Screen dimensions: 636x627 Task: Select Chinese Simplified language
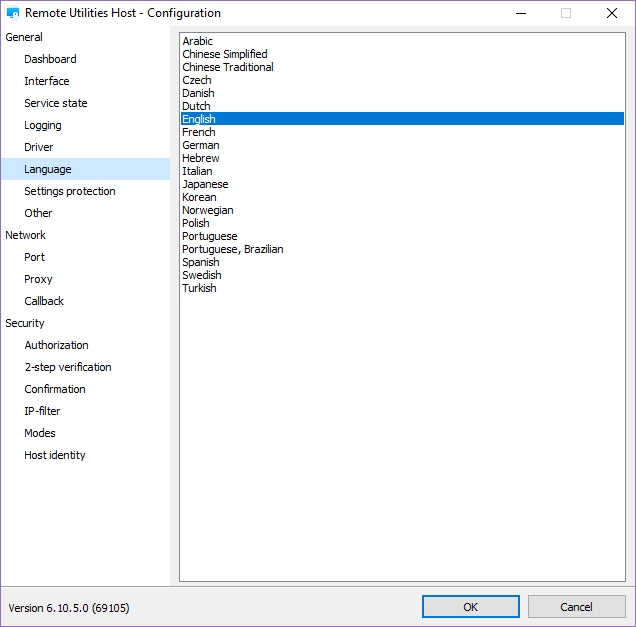[x=225, y=54]
